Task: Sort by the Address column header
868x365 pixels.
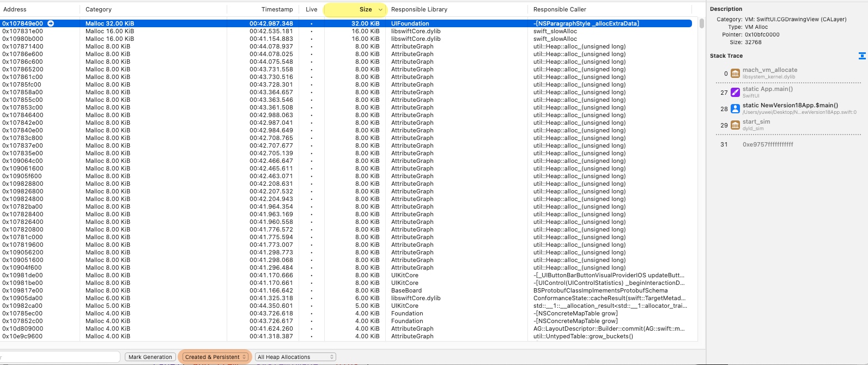Action: pos(15,9)
